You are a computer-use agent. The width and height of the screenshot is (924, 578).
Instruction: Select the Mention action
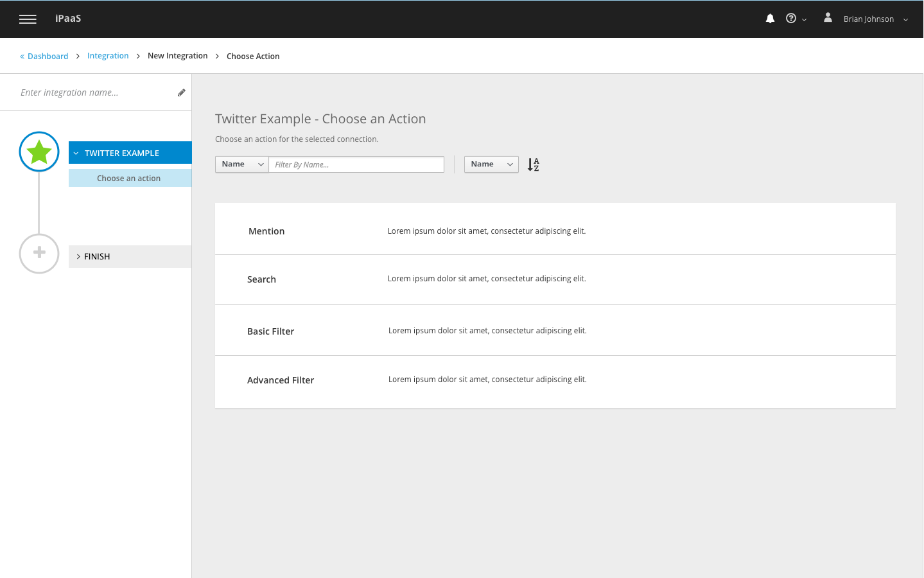point(555,229)
